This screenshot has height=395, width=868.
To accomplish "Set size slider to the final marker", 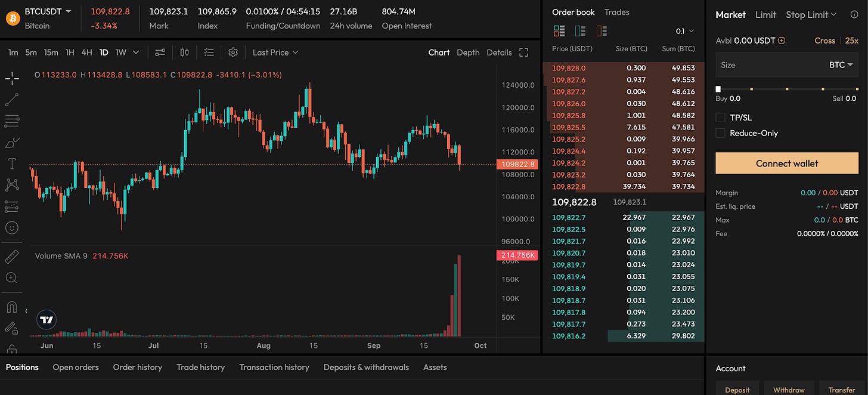I will (x=856, y=89).
